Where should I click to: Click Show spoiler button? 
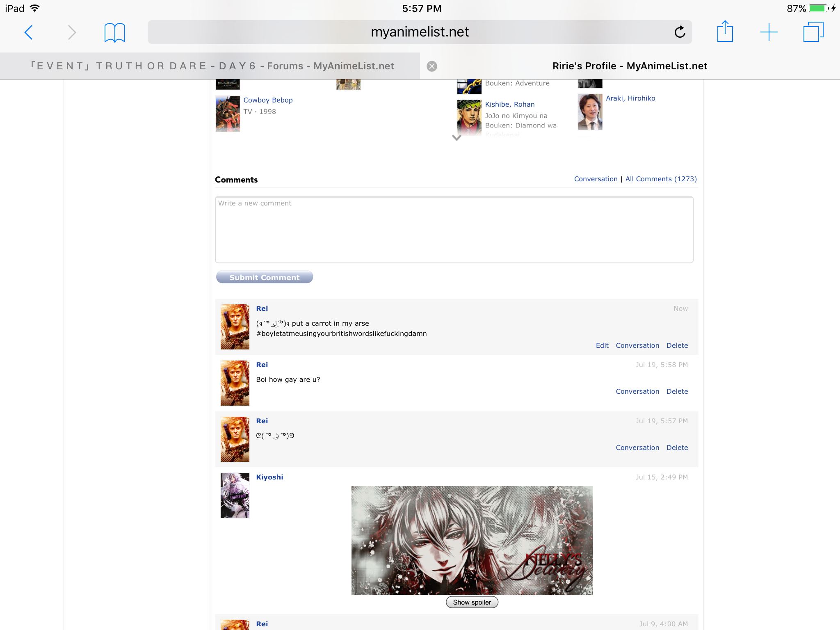[x=472, y=602]
